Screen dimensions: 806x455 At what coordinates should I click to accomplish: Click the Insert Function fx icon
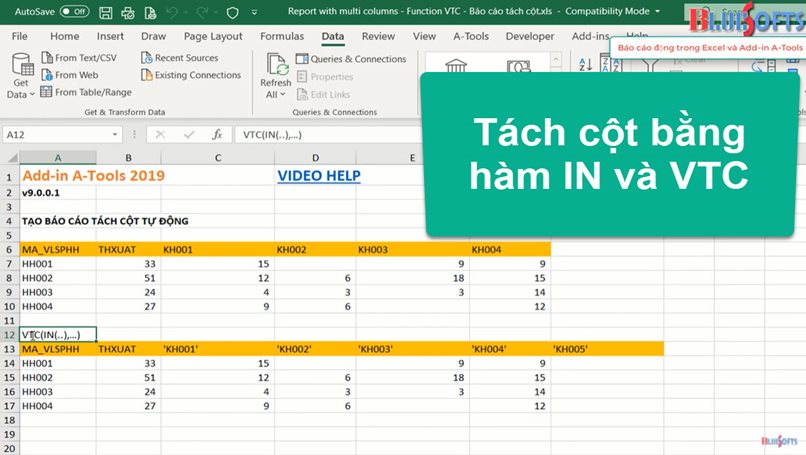tap(217, 135)
